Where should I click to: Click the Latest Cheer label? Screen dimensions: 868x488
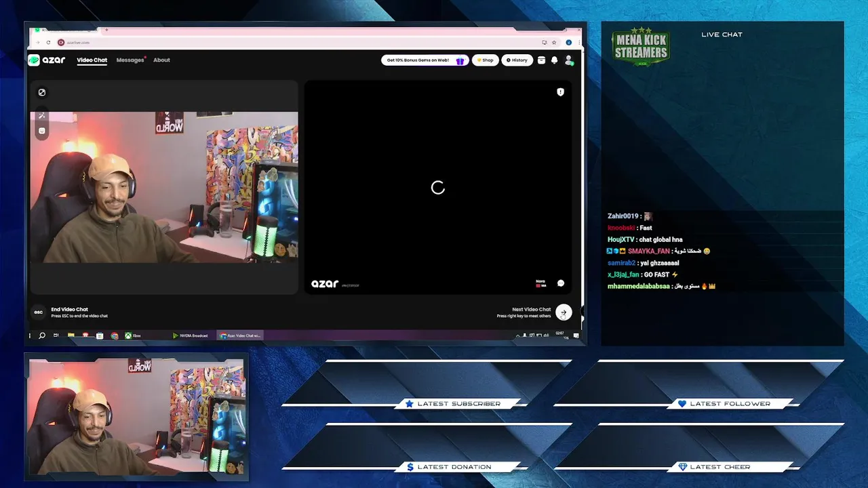pos(720,467)
